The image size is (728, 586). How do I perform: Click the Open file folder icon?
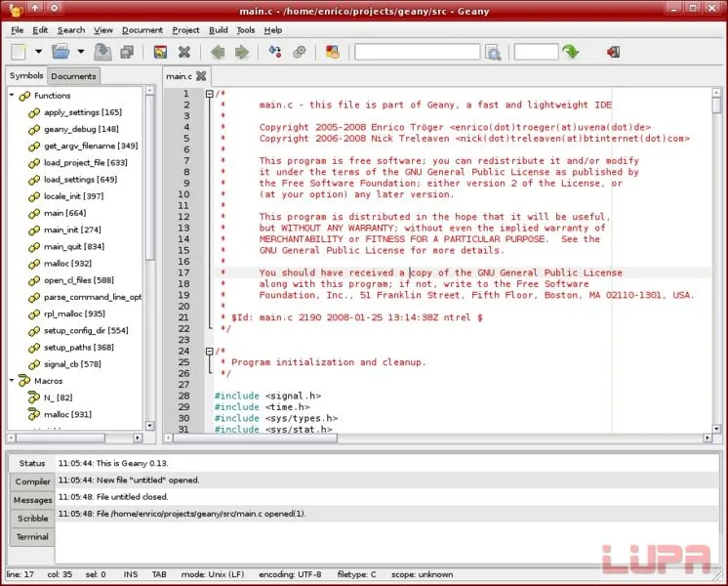(x=61, y=52)
